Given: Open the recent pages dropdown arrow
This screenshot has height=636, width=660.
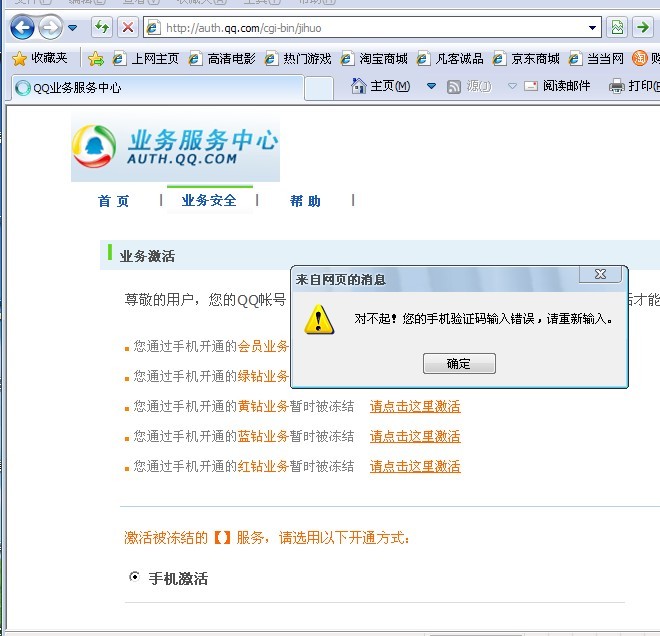Looking at the screenshot, I should tap(72, 28).
